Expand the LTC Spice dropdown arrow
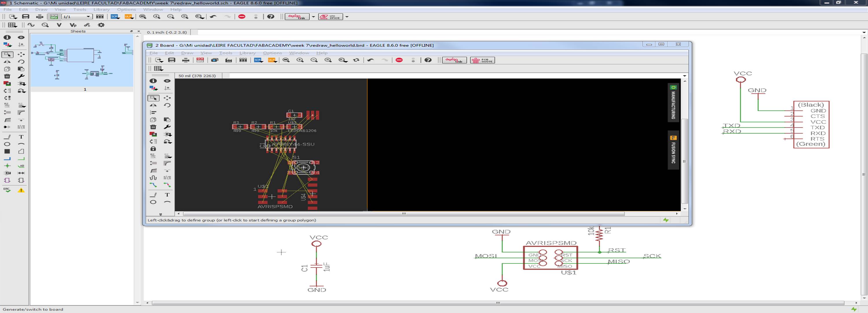This screenshot has height=313, width=868. [347, 17]
